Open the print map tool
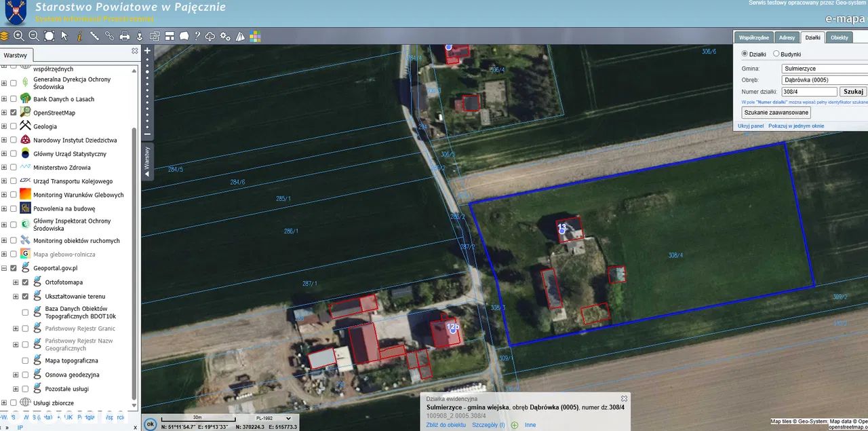 tap(125, 36)
